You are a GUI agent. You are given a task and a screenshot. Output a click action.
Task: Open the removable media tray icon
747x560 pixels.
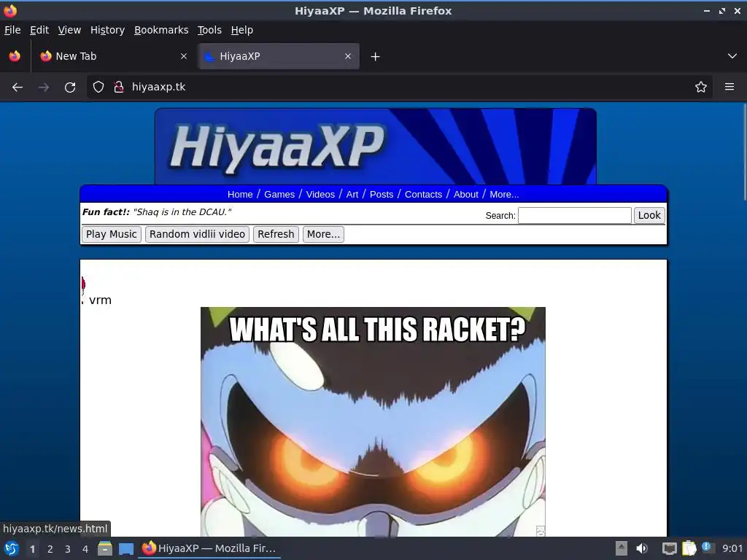[622, 548]
